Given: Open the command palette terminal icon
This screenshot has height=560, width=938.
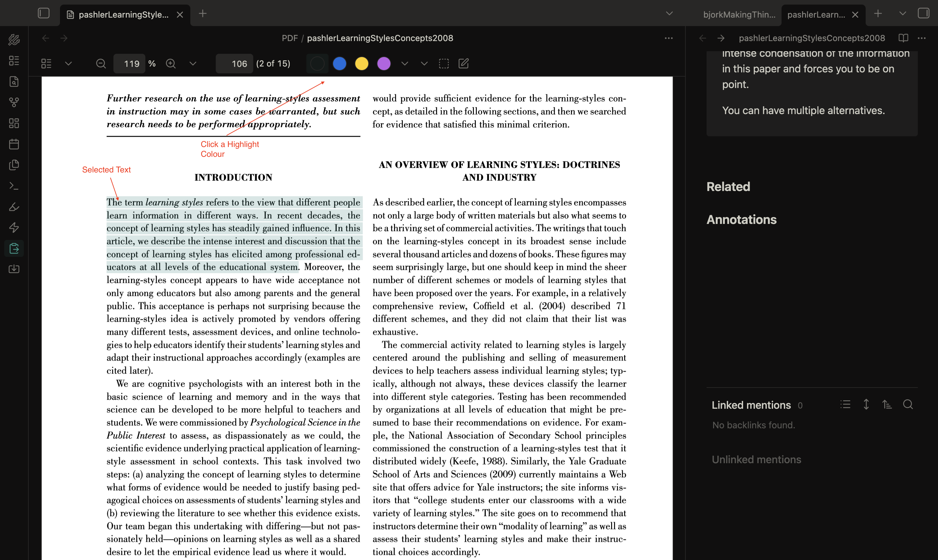Looking at the screenshot, I should [14, 186].
